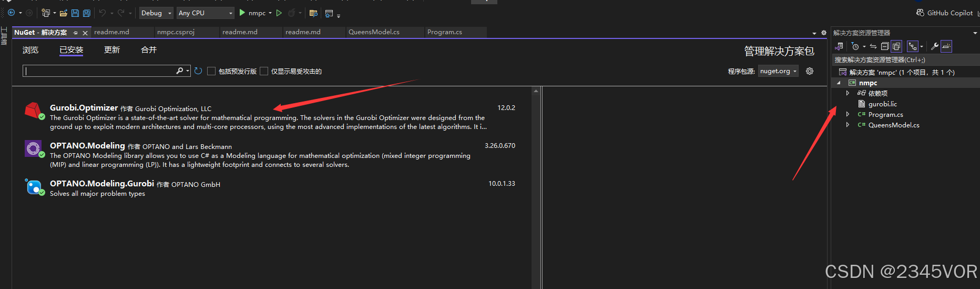980x289 pixels.
Task: Collapse the nmpc project node
Action: tap(839, 83)
